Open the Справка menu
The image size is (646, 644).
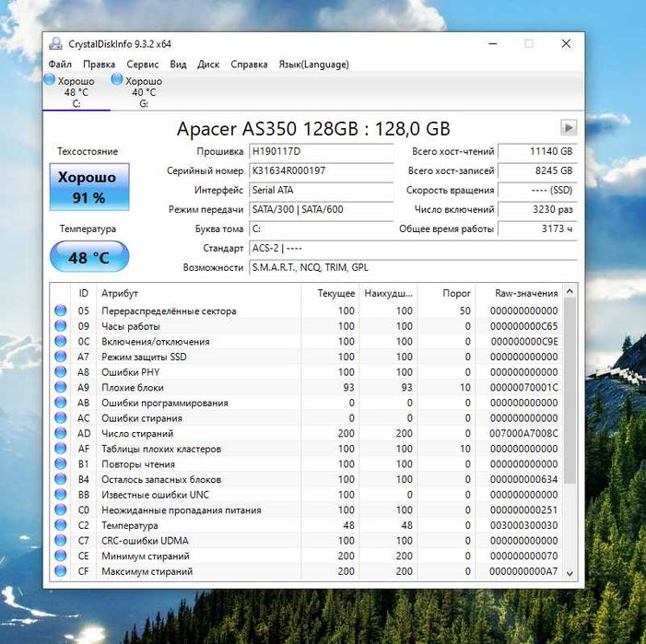(249, 64)
